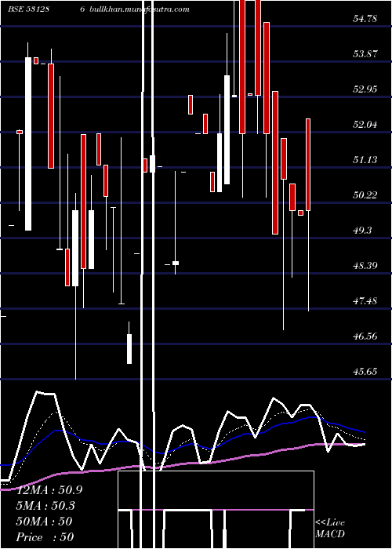
Task: Click the bullkhan.munafasutra.com watermark text
Action: (140, 9)
